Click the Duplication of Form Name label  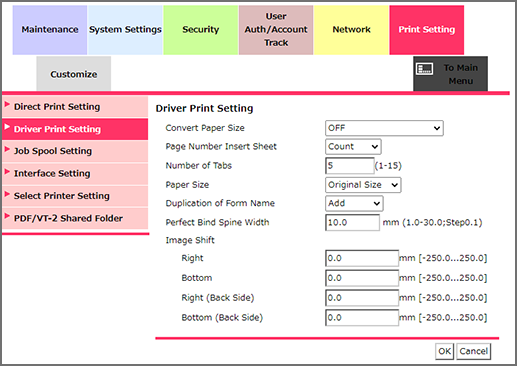tap(220, 203)
